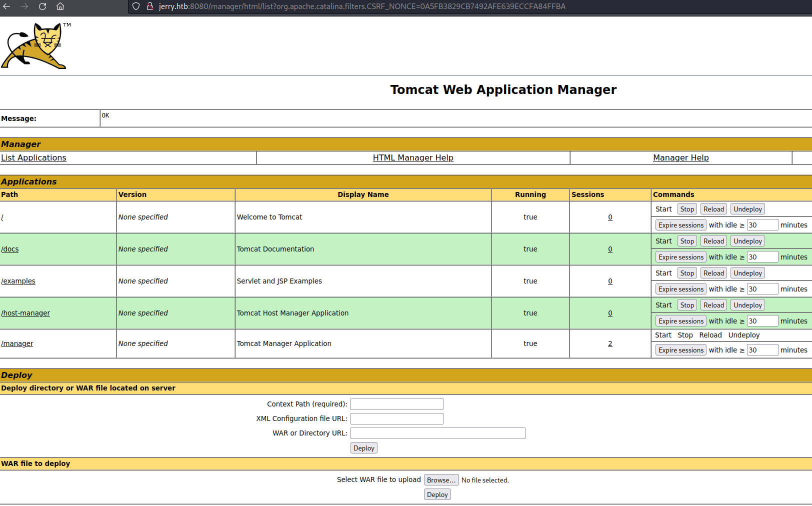This screenshot has width=812, height=506.
Task: Edit idle minutes field for /docs
Action: [762, 257]
